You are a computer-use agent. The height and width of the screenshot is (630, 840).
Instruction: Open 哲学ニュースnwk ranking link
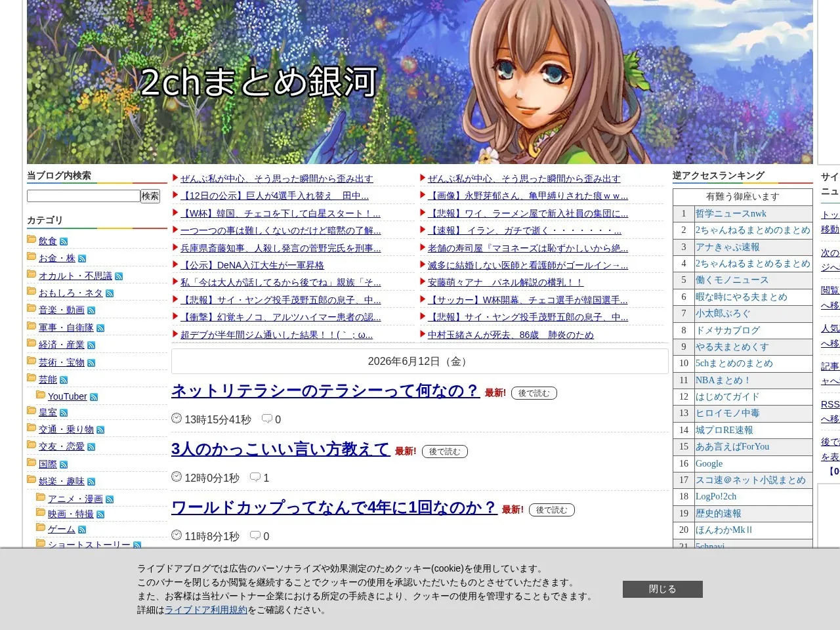pos(731,214)
